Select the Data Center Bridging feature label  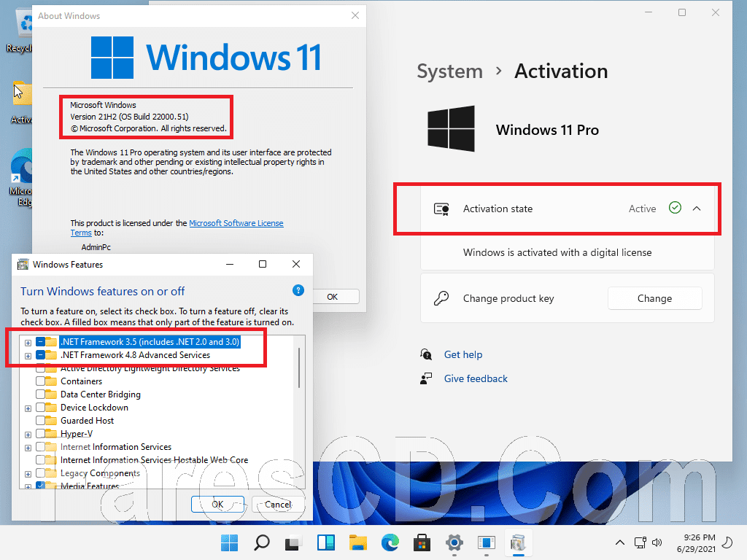[x=101, y=394]
